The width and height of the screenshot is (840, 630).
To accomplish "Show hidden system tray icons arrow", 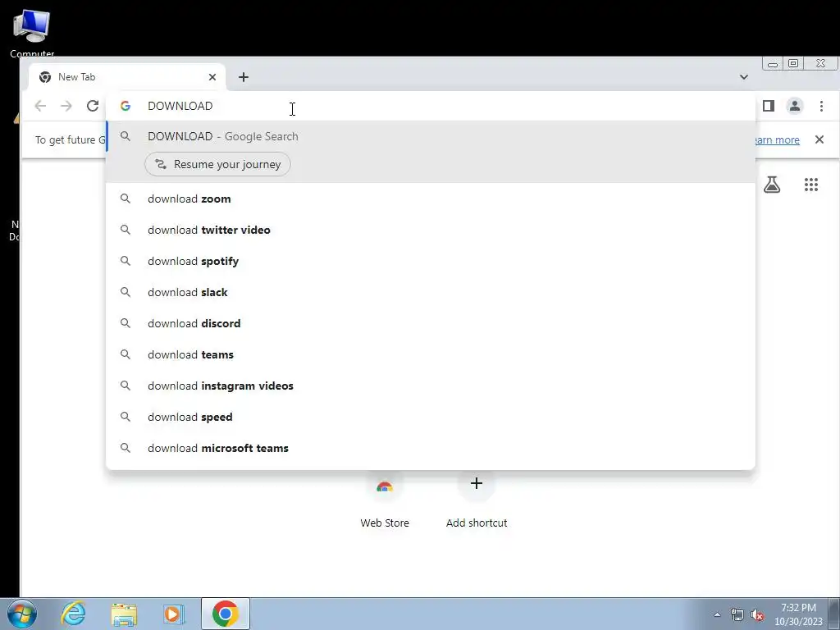I will click(x=717, y=615).
